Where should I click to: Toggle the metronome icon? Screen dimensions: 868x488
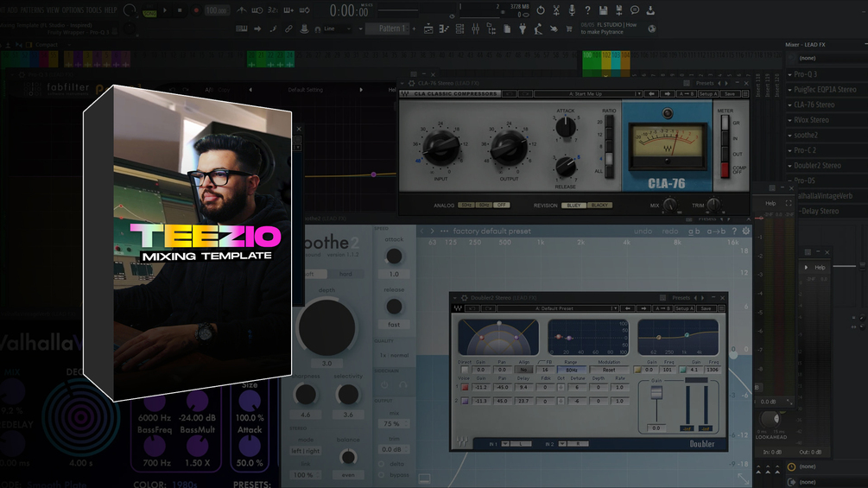click(x=242, y=10)
